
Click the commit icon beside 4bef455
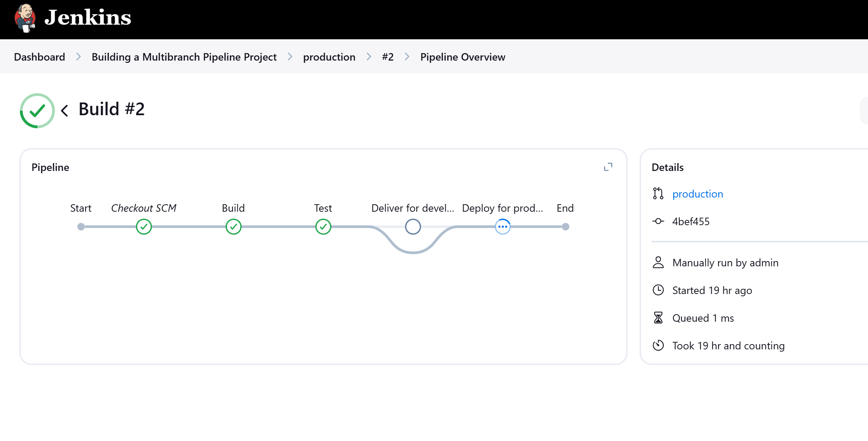pos(658,221)
